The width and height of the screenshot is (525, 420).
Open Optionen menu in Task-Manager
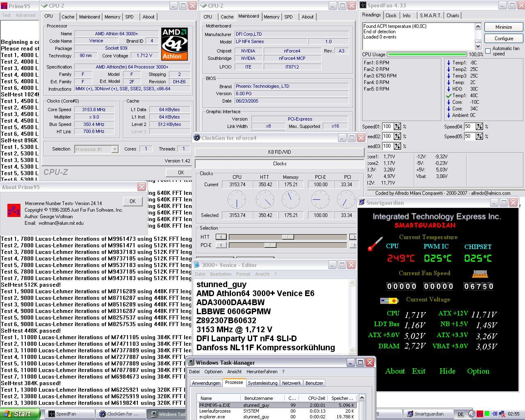click(213, 372)
